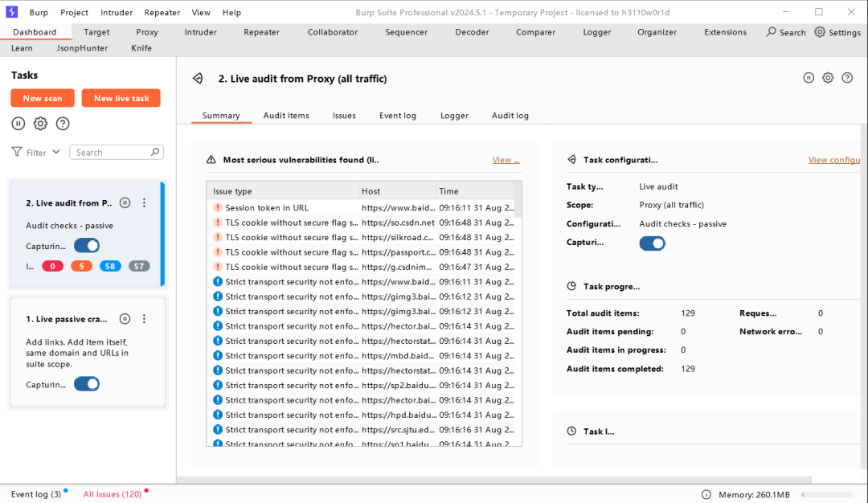
Task: Open the Collaborator tab
Action: (333, 32)
